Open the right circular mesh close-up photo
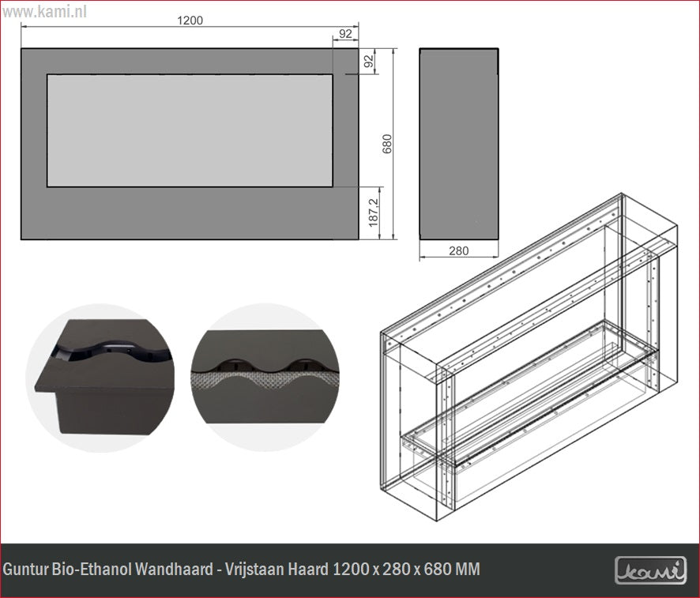 point(264,378)
